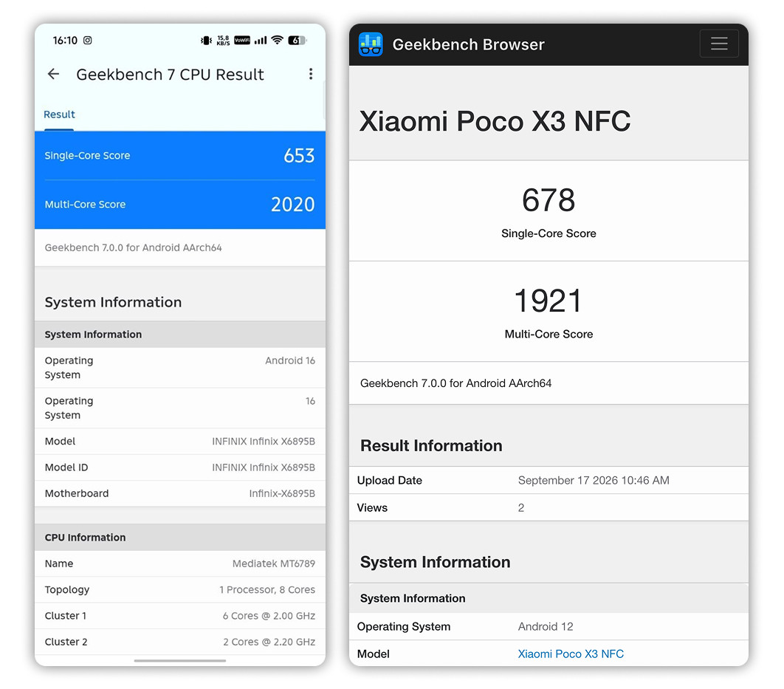Tap the Multi-Core Score label in phone app
Viewport: 784px width, 689px height.
coord(85,204)
